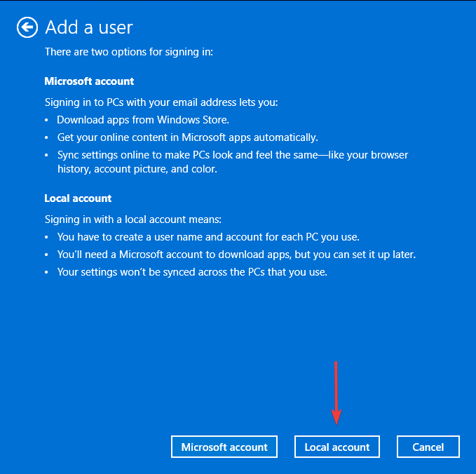Screen dimensions: 476x474
Task: Click 'Sync settings online' bullet text
Action: point(233,155)
